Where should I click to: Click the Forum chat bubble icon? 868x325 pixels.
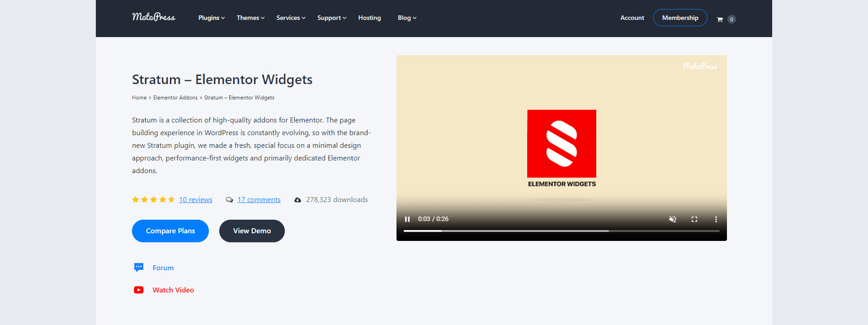point(139,267)
